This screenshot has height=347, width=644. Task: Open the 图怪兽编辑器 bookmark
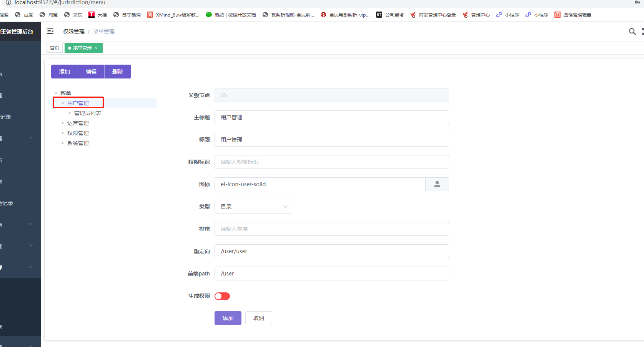573,15
